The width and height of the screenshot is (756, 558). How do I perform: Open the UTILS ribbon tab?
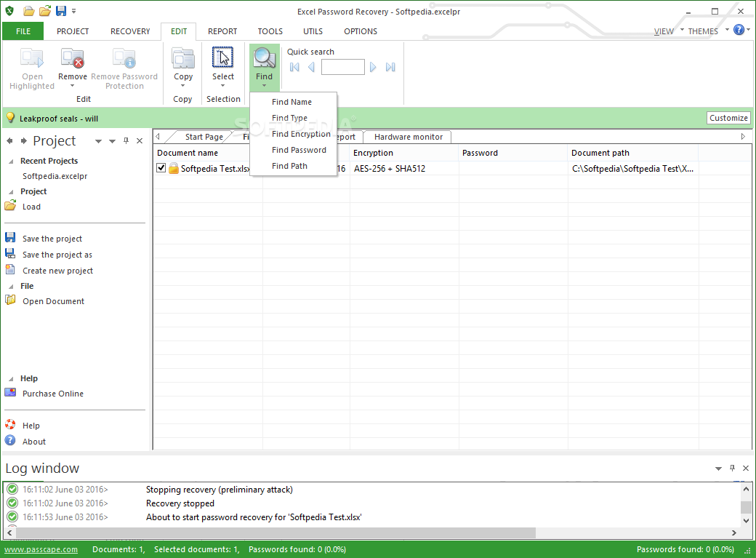(x=313, y=31)
